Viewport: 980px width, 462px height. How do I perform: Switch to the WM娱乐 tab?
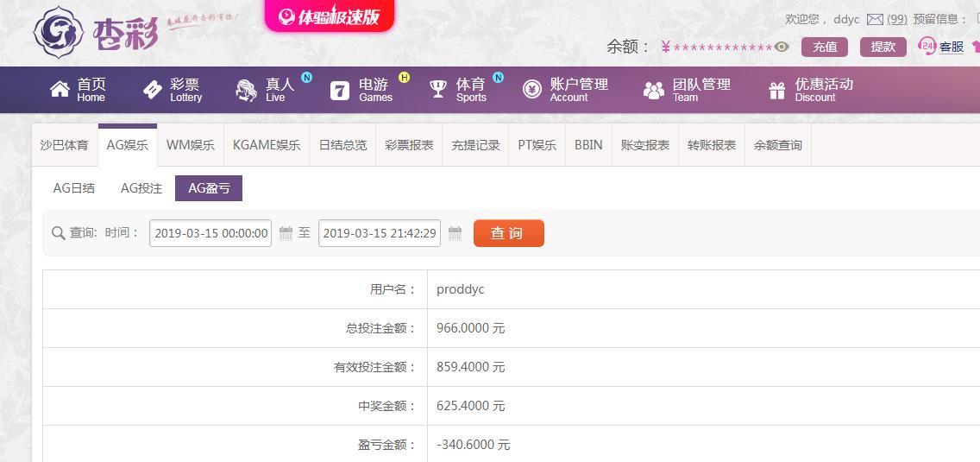[x=191, y=145]
